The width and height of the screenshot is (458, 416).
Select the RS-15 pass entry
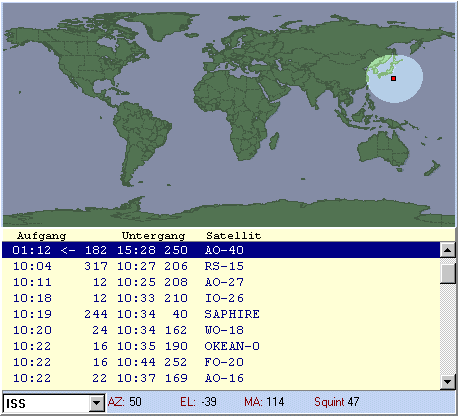point(221,266)
